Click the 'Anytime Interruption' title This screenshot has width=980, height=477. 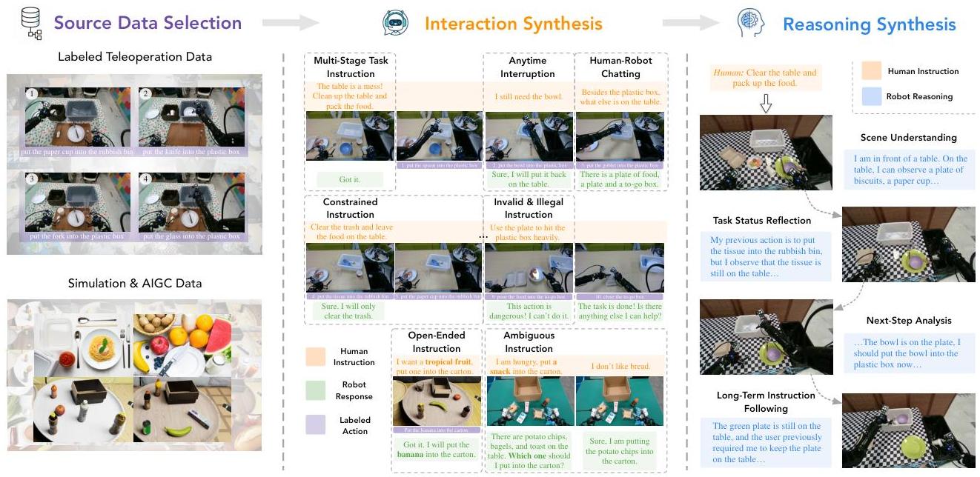click(x=528, y=67)
